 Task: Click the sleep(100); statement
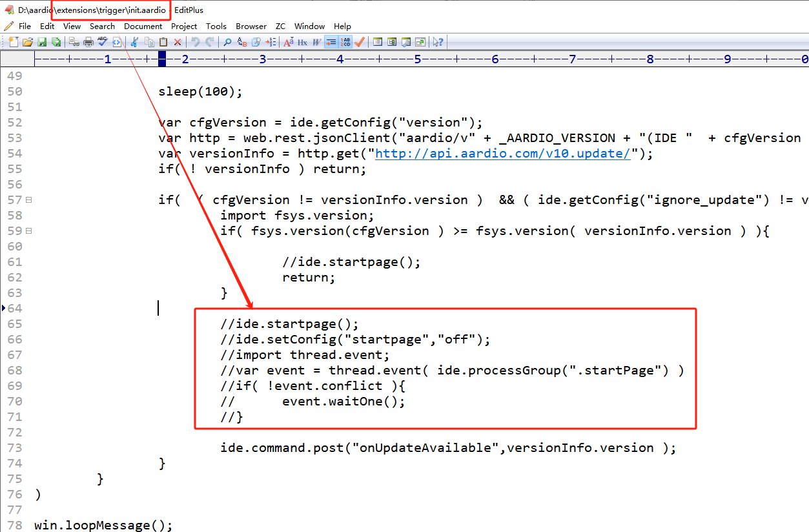[x=201, y=92]
